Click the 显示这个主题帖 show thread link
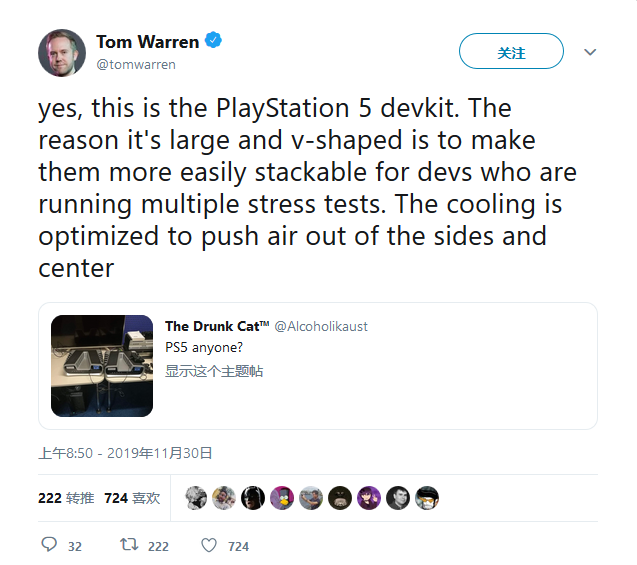This screenshot has height=565, width=637. pyautogui.click(x=214, y=371)
